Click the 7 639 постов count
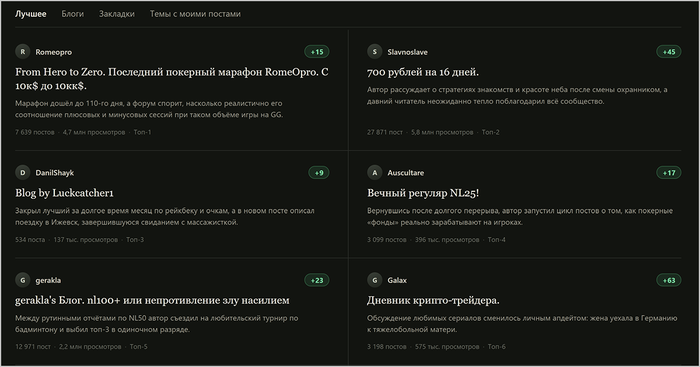This screenshot has width=700, height=367. [35, 132]
